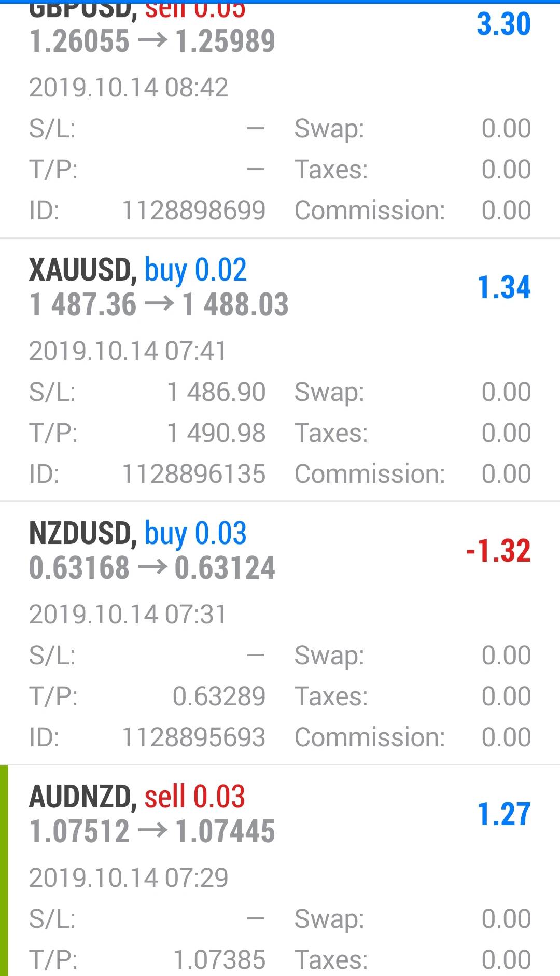Tap the order ID 1128895693

[193, 737]
